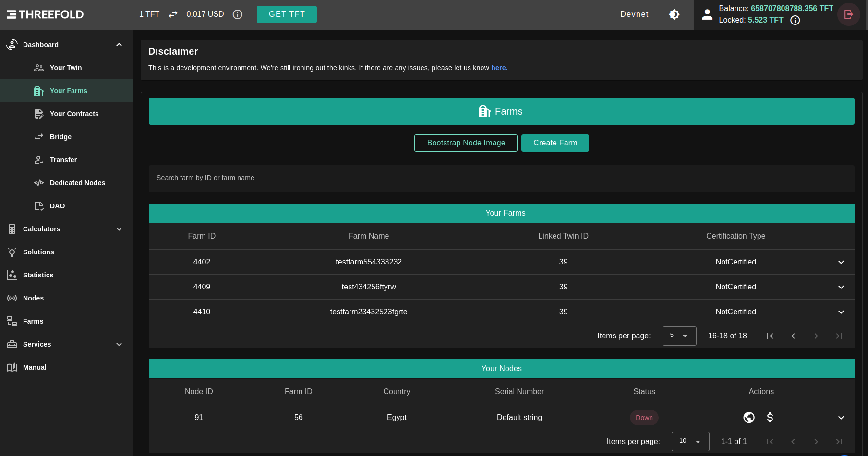Click the locked balance info icon
This screenshot has width=868, height=456.
pos(795,20)
